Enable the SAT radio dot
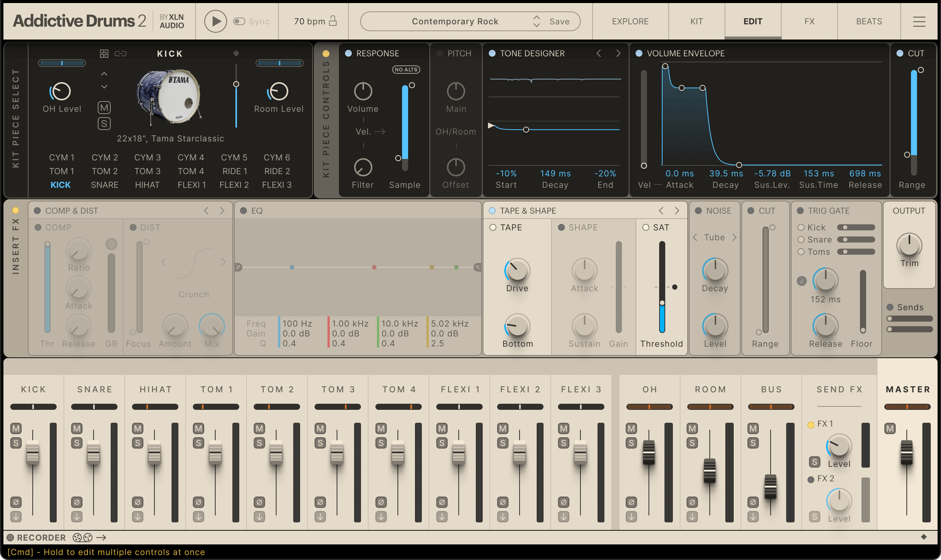Viewport: 941px width, 560px height. (x=645, y=227)
